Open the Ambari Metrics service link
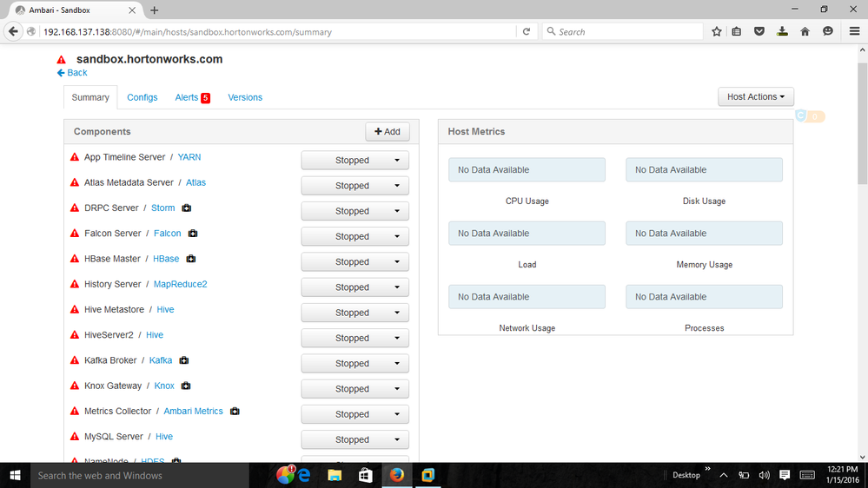 click(193, 411)
